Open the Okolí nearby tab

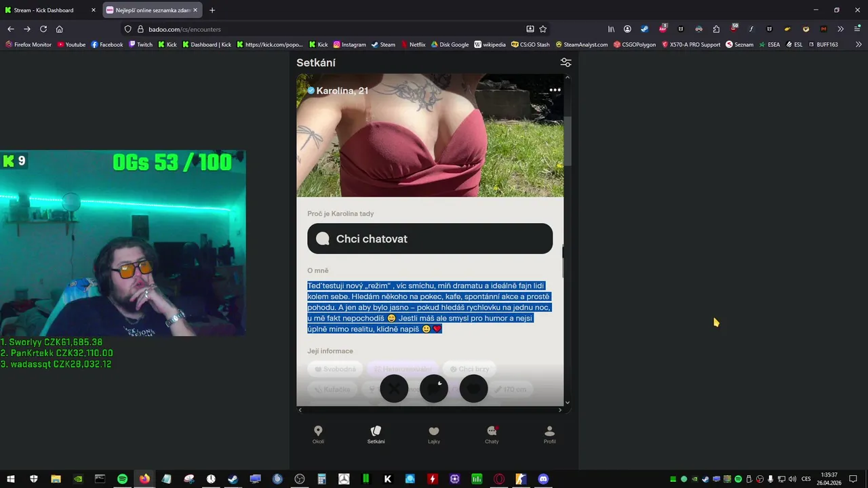pos(318,434)
